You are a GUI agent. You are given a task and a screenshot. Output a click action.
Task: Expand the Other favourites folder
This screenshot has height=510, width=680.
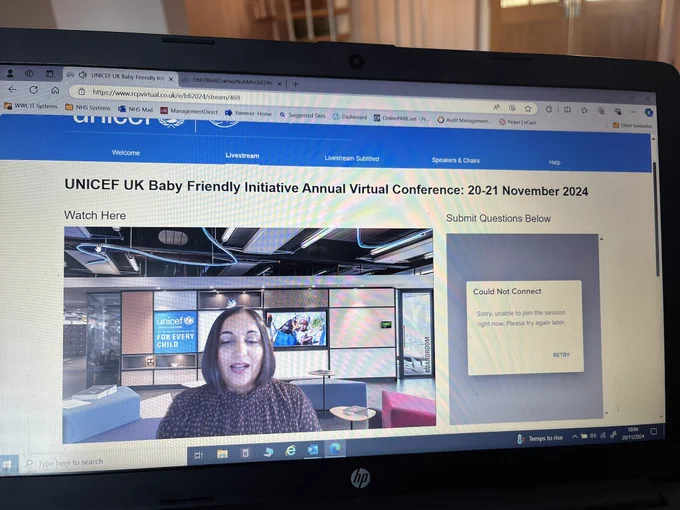pyautogui.click(x=632, y=125)
